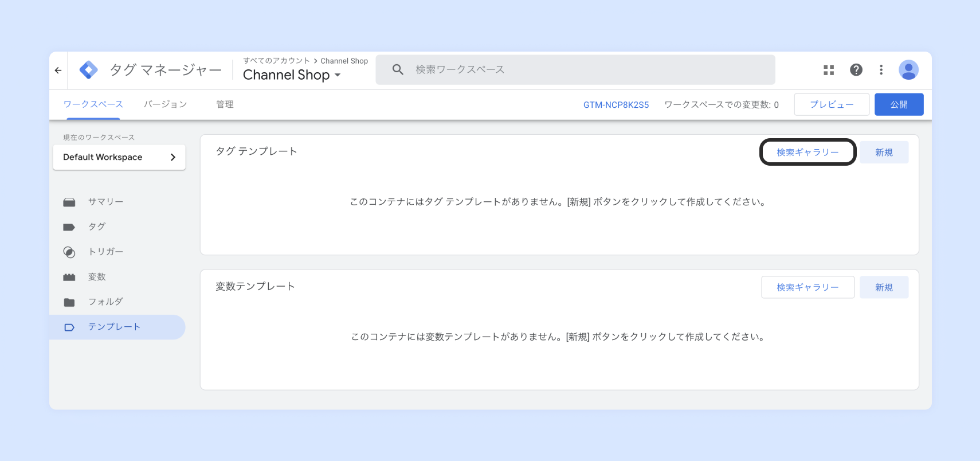980x461 pixels.
Task: Open サマリー in the sidebar
Action: pos(105,202)
